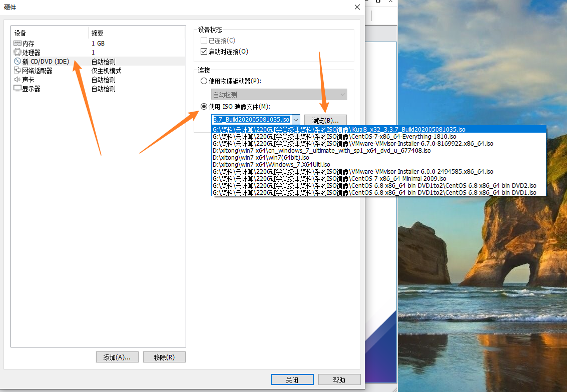567x392 pixels.
Task: Choose the use physical drive radio option
Action: click(x=204, y=81)
